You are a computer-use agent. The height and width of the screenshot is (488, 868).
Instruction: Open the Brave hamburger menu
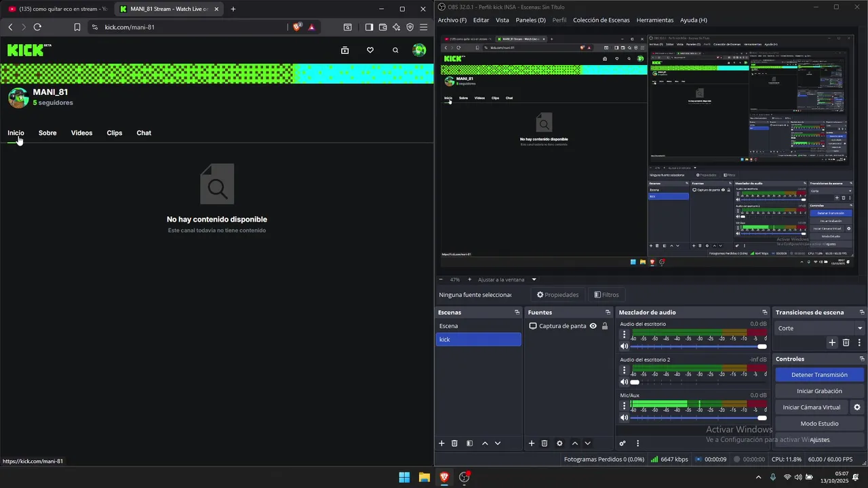423,27
